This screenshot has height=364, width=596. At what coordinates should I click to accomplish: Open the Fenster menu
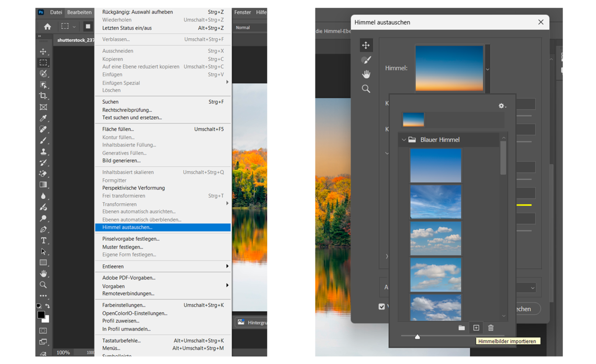point(242,12)
